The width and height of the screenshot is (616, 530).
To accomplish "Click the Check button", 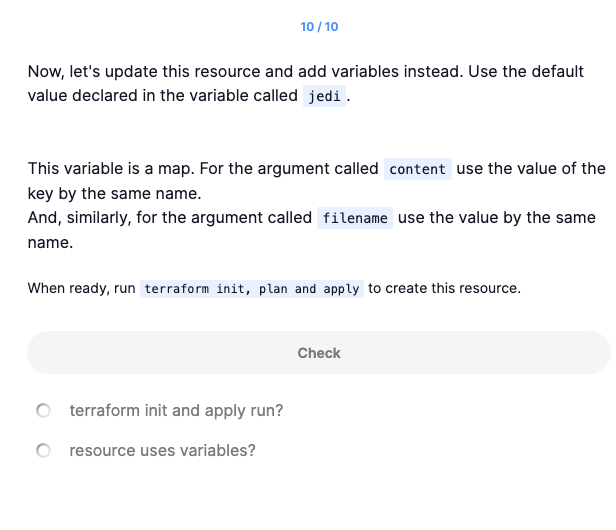I will [x=319, y=353].
